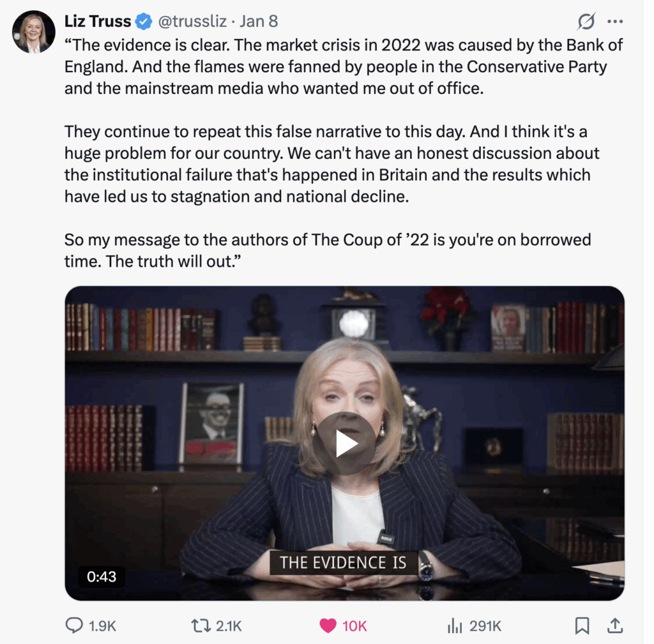Click the 0:43 duration badge
Screen dimensions: 654x644
(x=102, y=576)
